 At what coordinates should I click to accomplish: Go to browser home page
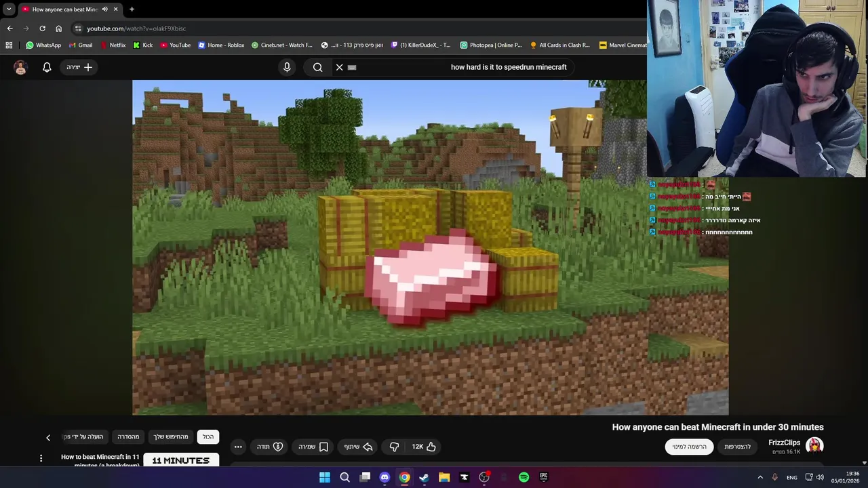[x=59, y=28]
